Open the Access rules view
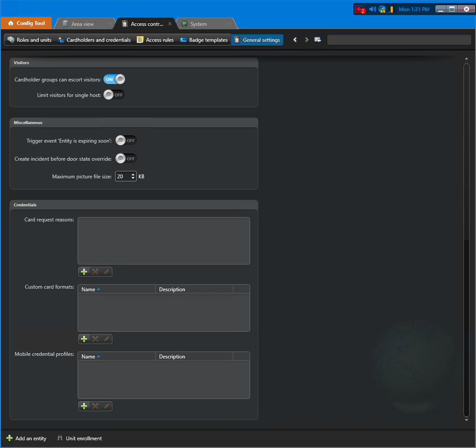Viewport: 476px width, 448px height. coord(155,40)
